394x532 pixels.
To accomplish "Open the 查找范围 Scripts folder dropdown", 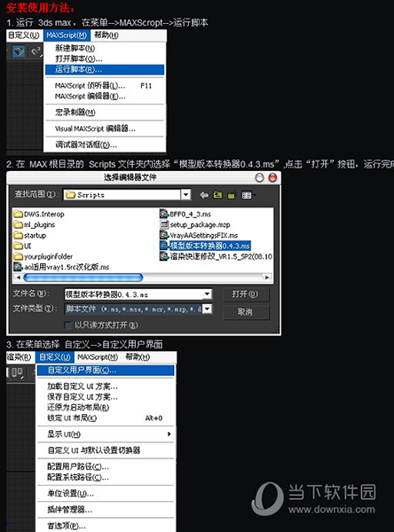I will coord(185,195).
